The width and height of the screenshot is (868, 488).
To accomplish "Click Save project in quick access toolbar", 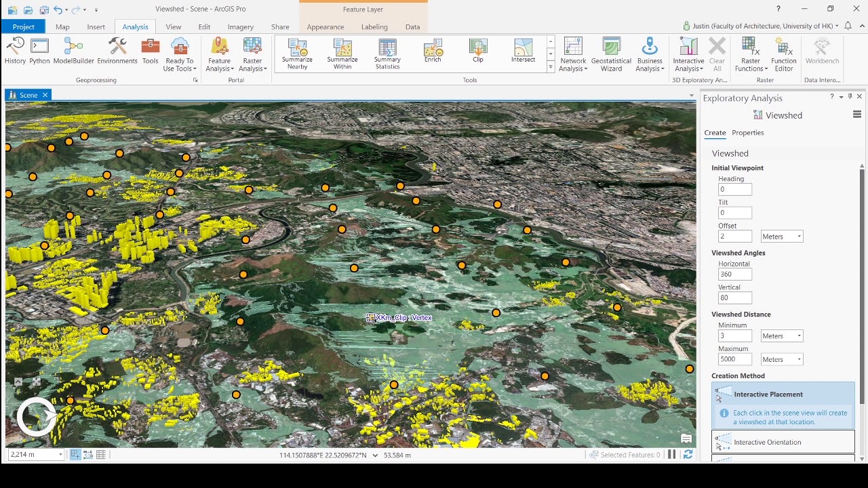I will coord(43,9).
